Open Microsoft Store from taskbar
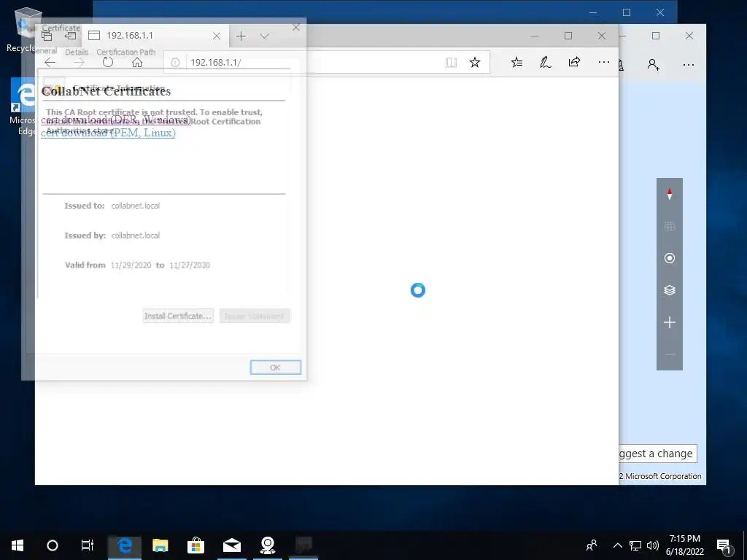Screen dimensions: 747x560 click(196, 545)
